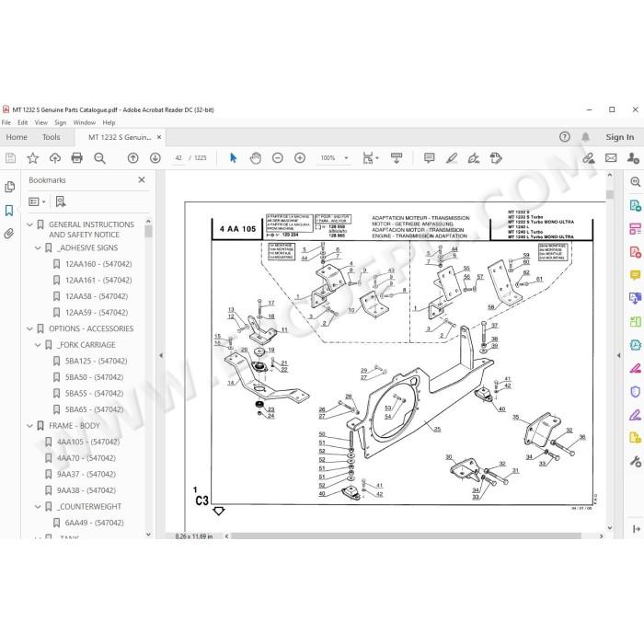The width and height of the screenshot is (644, 644).
Task: Collapse _FORK CARRIAGE bookmark
Action: point(38,345)
